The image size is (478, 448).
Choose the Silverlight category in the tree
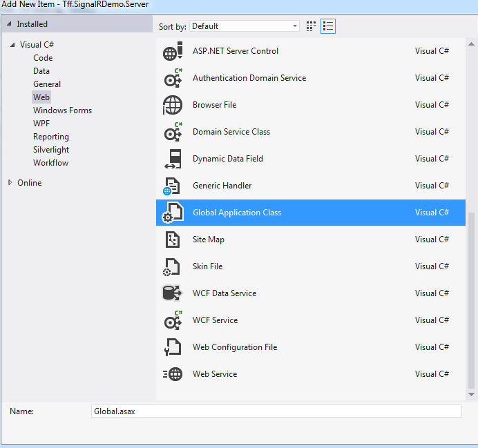coord(51,150)
